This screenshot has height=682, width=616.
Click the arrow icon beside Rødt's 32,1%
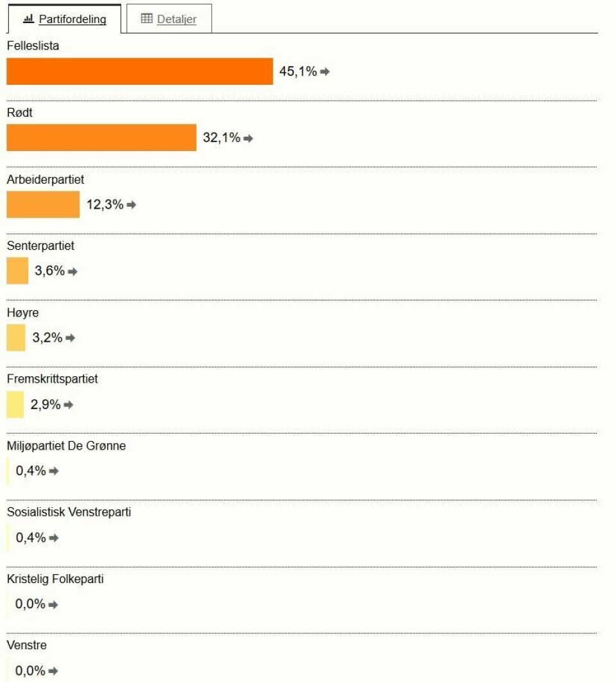pos(248,138)
